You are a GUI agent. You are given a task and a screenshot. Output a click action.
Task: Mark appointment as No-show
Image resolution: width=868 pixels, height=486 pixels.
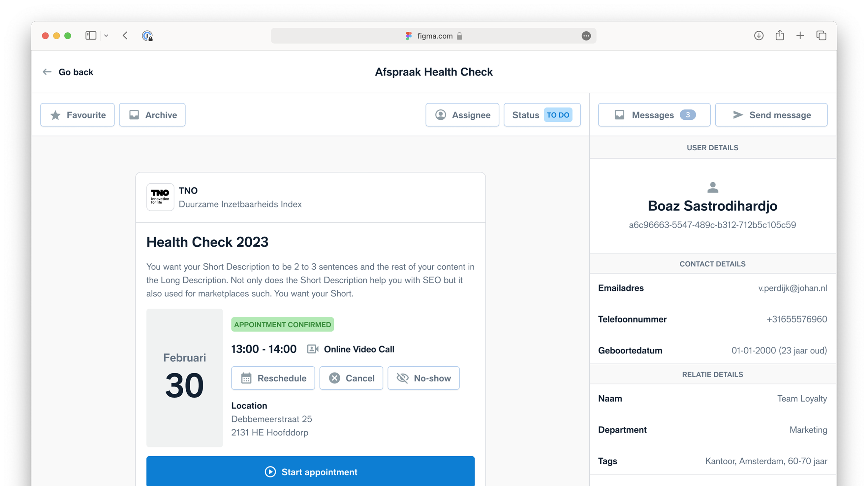pyautogui.click(x=423, y=378)
